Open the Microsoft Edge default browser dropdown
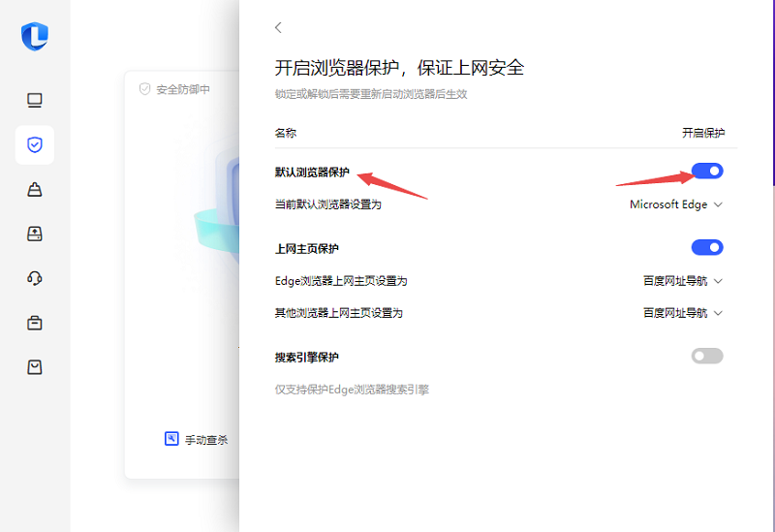The image size is (775, 532). click(675, 204)
